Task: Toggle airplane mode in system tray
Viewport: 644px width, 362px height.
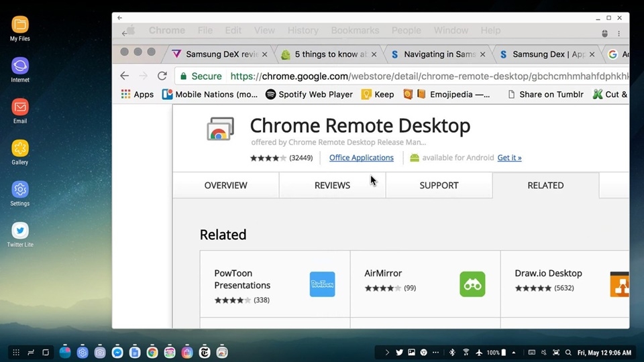Action: [x=479, y=352]
